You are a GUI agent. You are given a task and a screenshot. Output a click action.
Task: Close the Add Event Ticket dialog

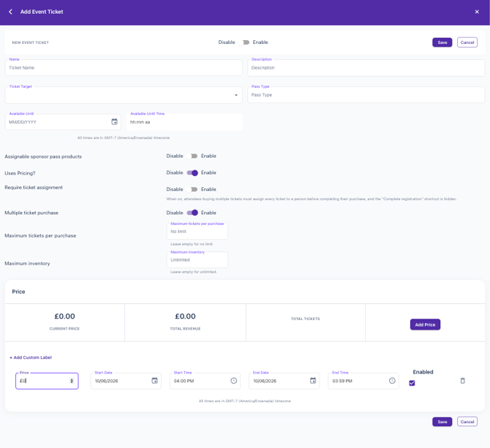coord(477,12)
